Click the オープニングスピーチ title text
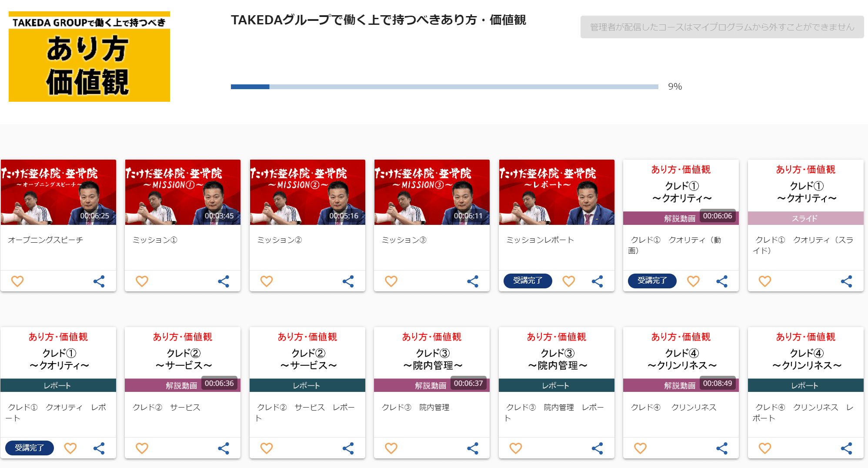Screen dimensions: 868x468 [45, 240]
